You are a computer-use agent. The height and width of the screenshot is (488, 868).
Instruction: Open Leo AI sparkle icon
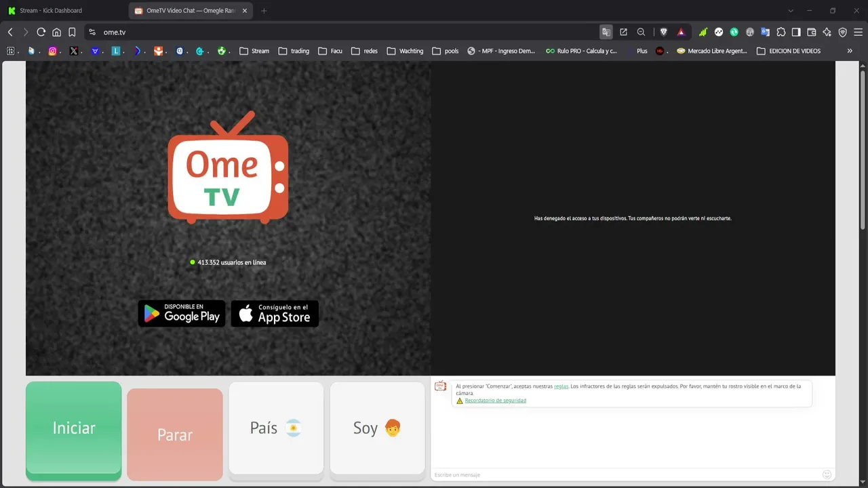[x=827, y=32]
